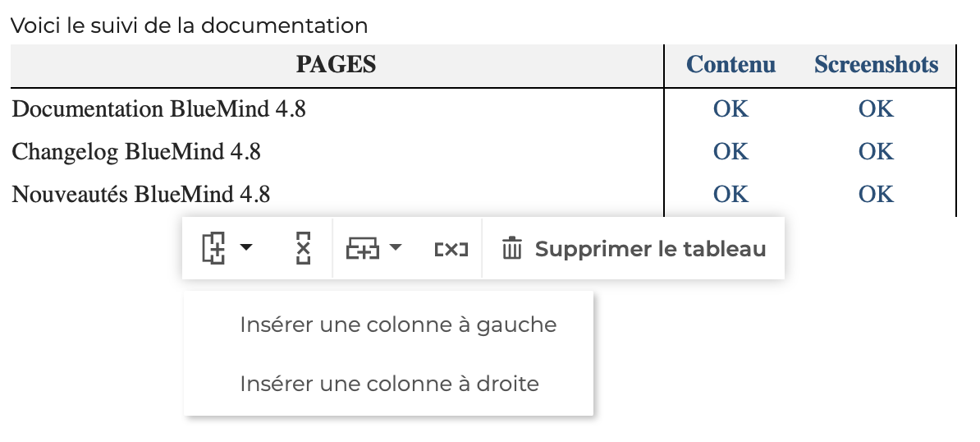Click Contenu OK cell for Nouveautés row
Viewport: 980px width, 442px height.
point(730,194)
